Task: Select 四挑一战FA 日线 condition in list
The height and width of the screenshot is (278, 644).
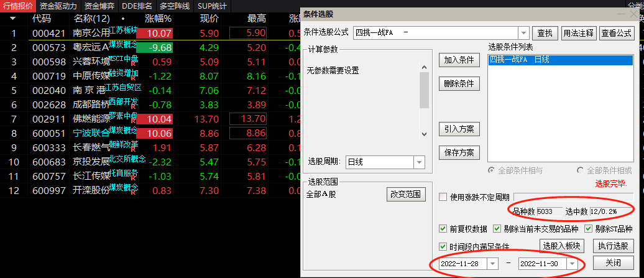Action: [x=561, y=60]
